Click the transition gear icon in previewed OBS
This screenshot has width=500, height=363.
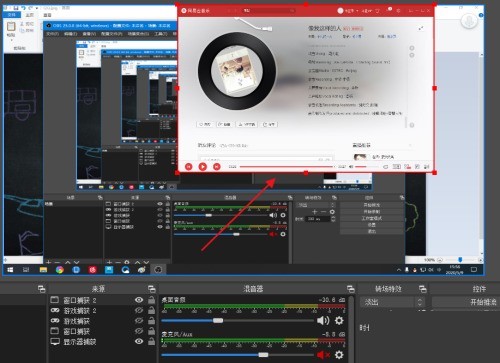(x=332, y=212)
